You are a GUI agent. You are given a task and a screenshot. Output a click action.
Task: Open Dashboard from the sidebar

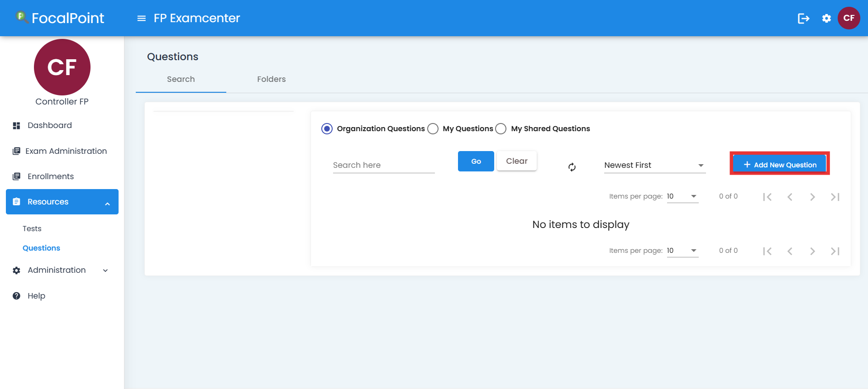[49, 125]
